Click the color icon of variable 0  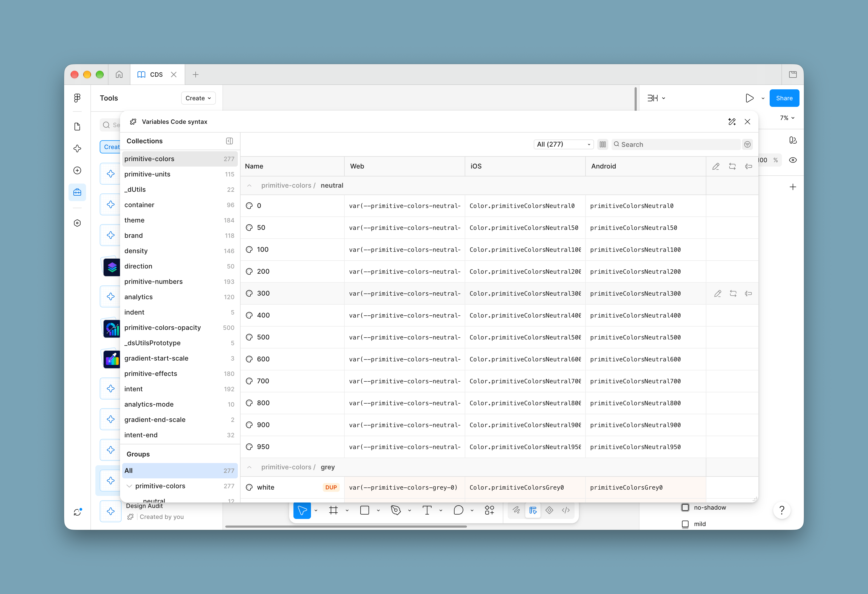(x=249, y=205)
